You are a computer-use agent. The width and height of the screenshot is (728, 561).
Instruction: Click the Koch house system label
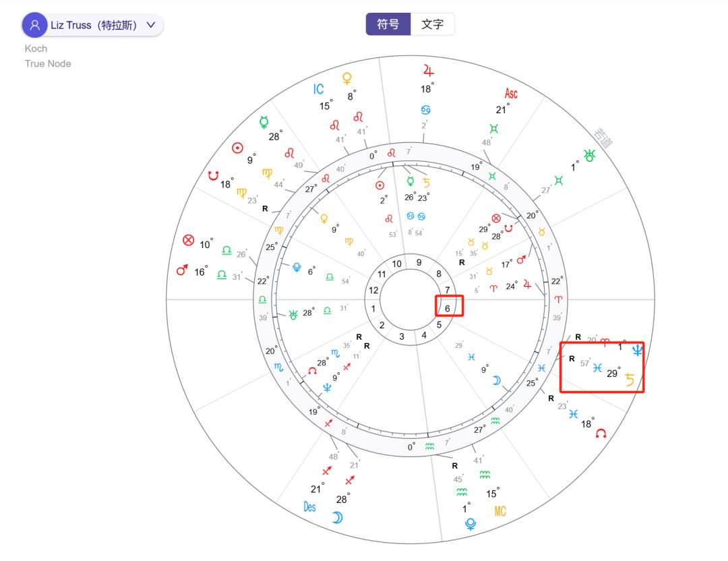[x=36, y=49]
